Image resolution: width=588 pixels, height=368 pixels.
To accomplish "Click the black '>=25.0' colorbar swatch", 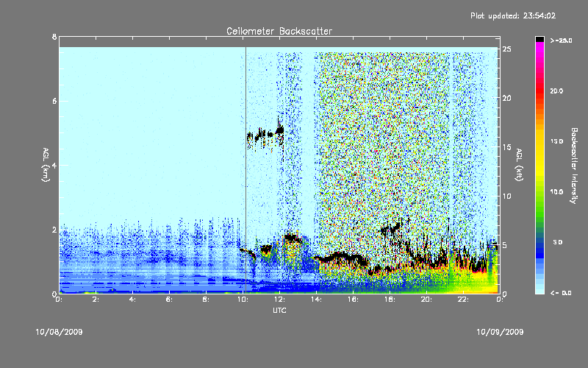I will 539,39.
